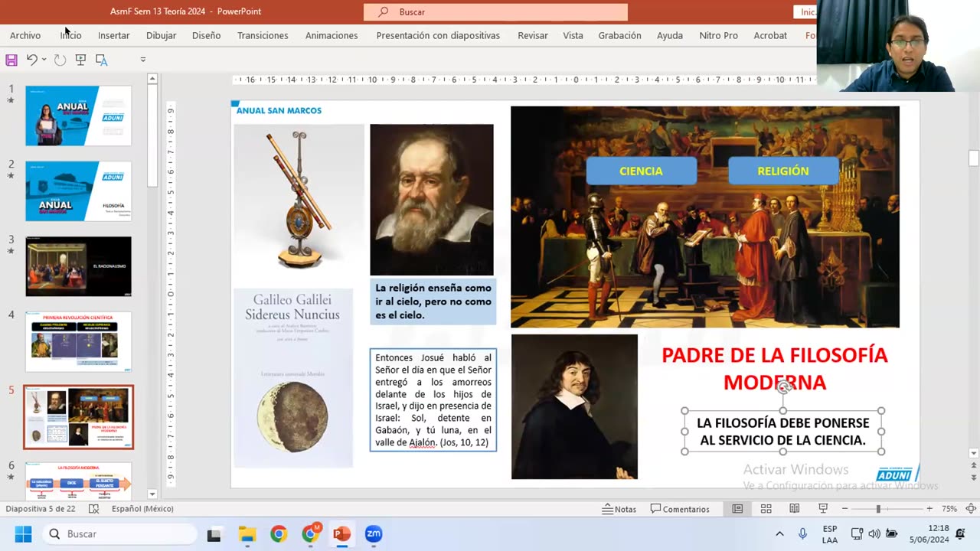
Task: Open the Insertar tab
Action: coord(113,35)
